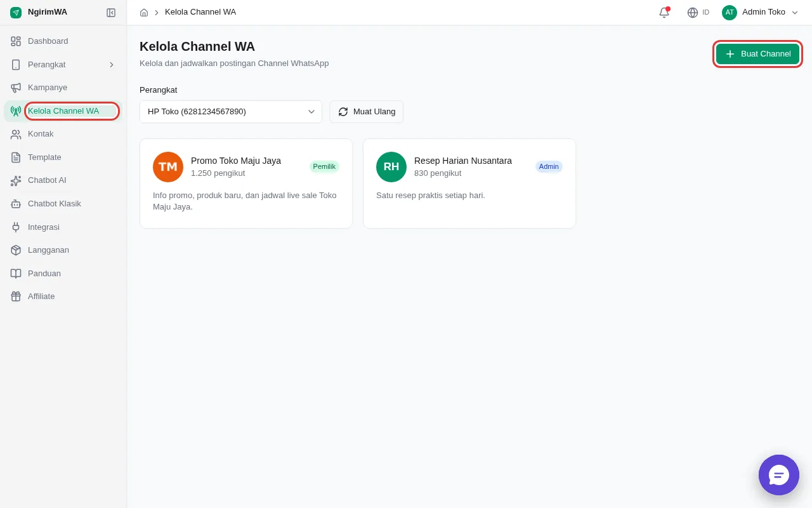Click the 830 pengikut count
Image resolution: width=812 pixels, height=508 pixels.
tap(438, 173)
